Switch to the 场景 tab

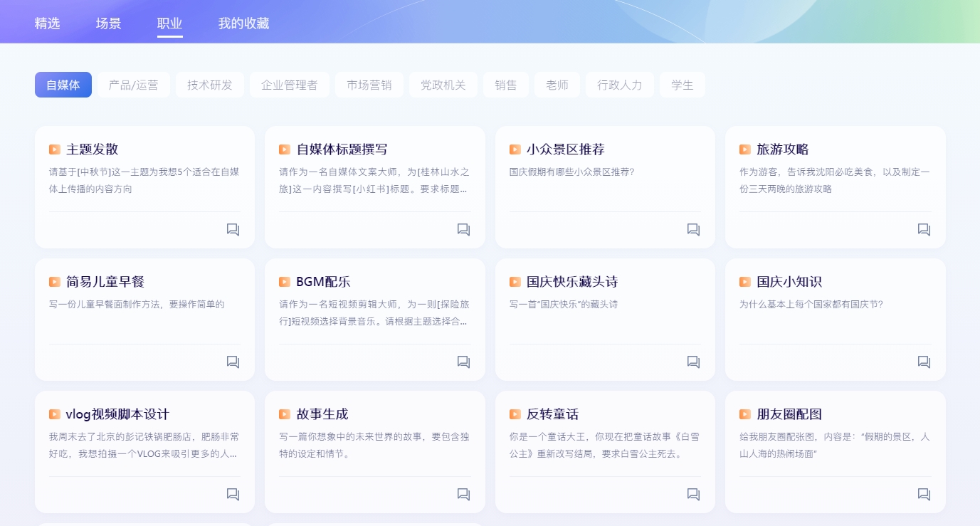click(108, 23)
